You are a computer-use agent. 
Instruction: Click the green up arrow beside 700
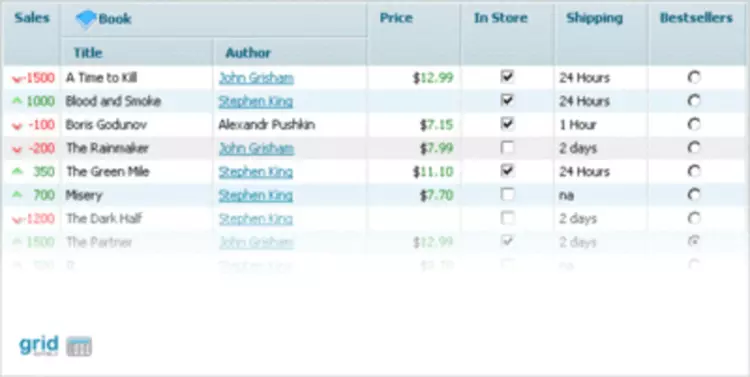[x=17, y=194]
